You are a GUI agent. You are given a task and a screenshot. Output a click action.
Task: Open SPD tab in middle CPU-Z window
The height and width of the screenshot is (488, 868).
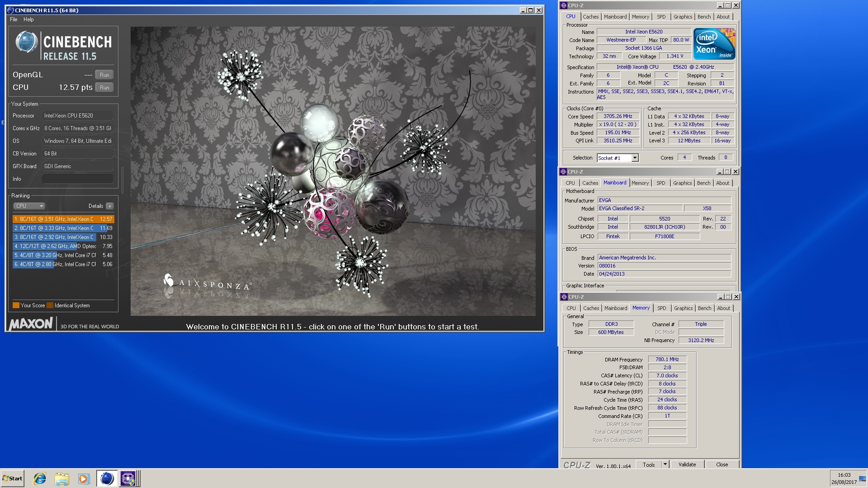point(660,183)
